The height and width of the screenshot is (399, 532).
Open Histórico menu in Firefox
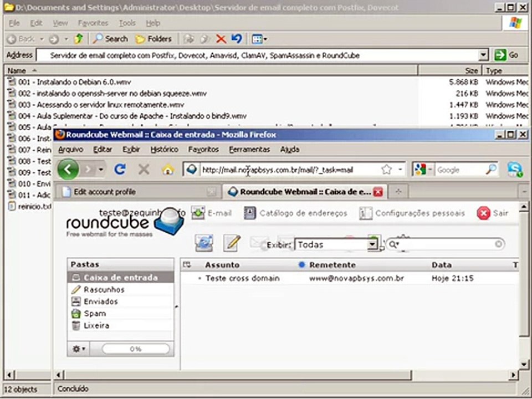(x=164, y=149)
